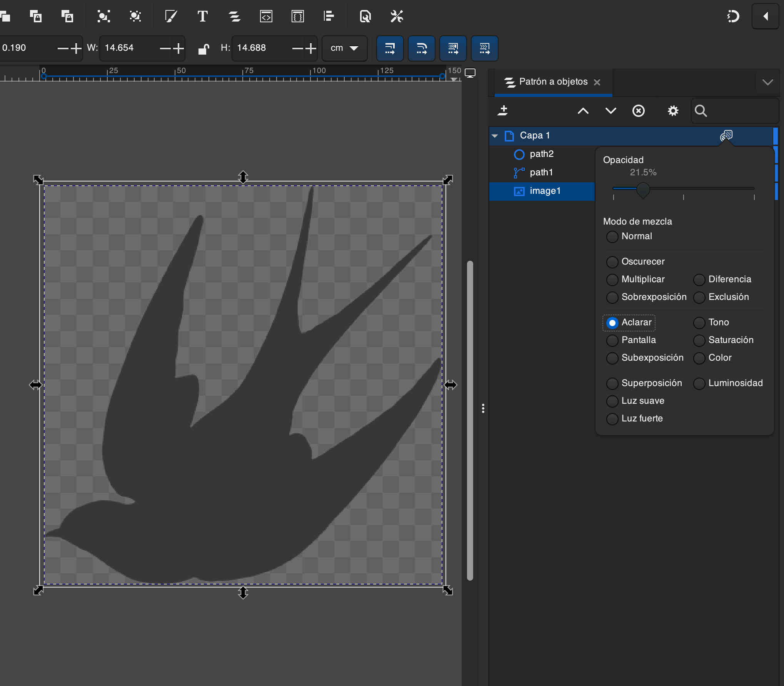
Task: Click the search field in objects panel
Action: [735, 111]
